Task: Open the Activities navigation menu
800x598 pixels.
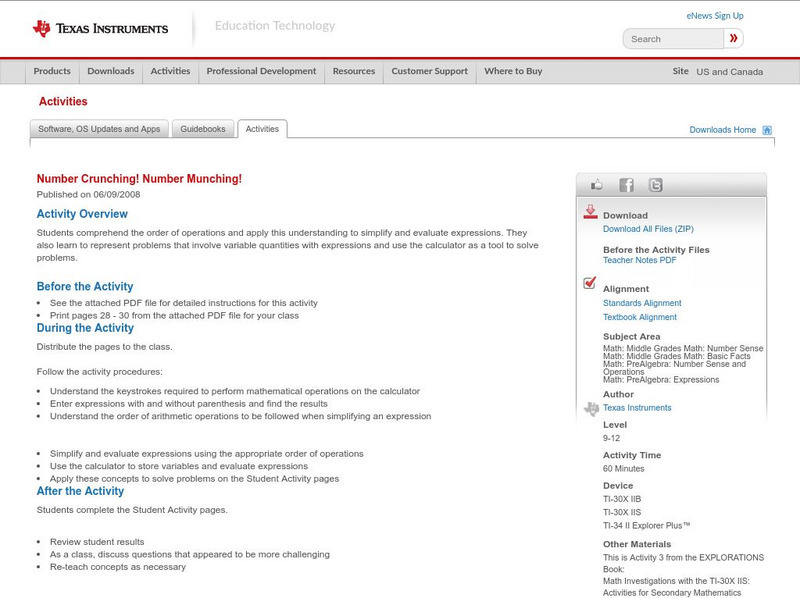Action: (170, 71)
